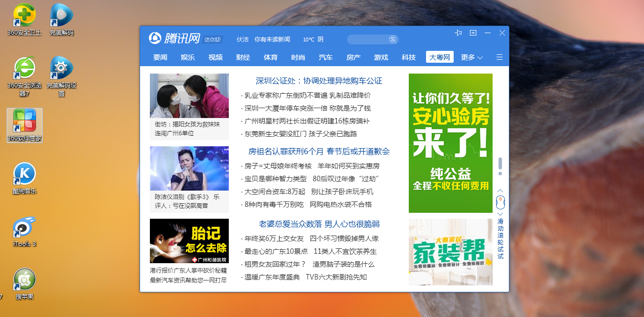Open article 乳业专家称广东倒奶不普遍
Image resolution: width=644 pixels, height=317 pixels.
click(286, 95)
